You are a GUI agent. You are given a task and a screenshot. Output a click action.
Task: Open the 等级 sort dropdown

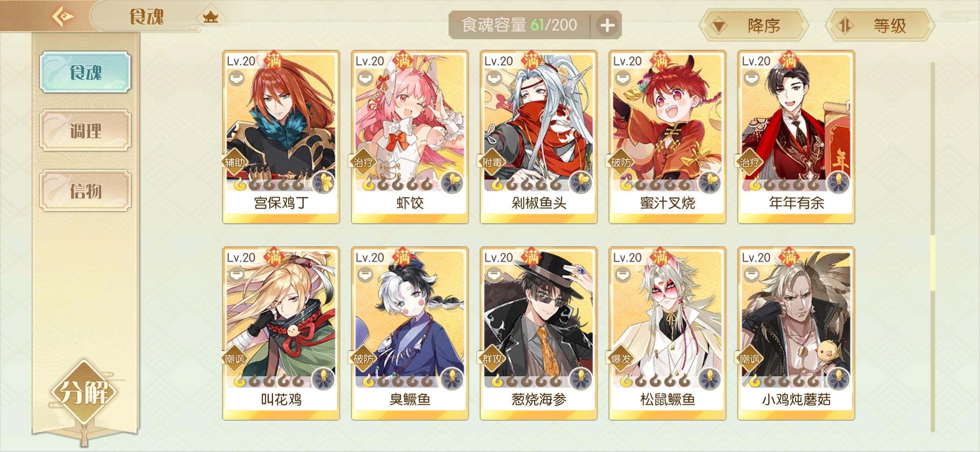click(x=879, y=26)
